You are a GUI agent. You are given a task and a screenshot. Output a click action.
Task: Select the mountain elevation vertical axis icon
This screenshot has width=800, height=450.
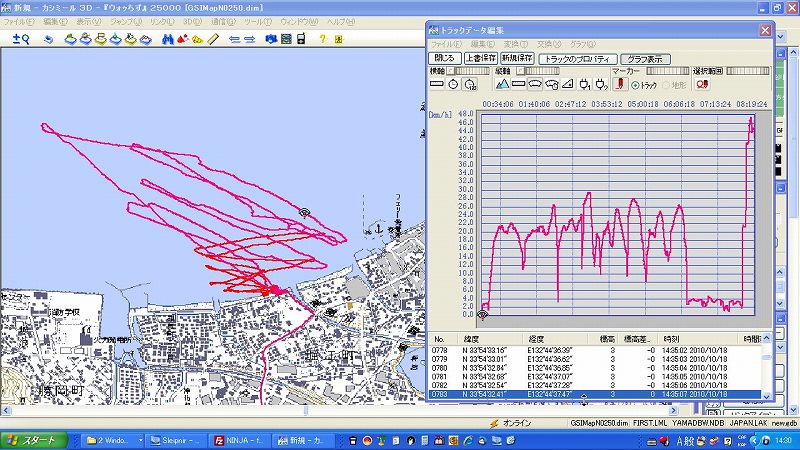point(502,84)
